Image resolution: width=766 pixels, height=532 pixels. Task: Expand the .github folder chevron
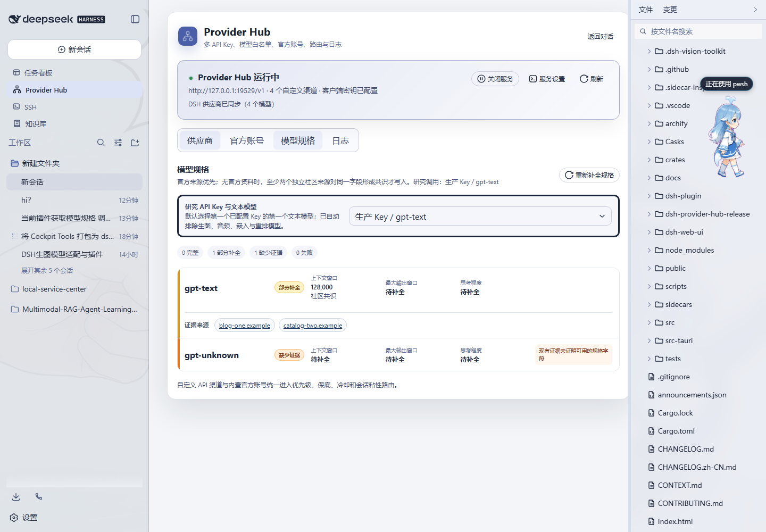point(649,69)
